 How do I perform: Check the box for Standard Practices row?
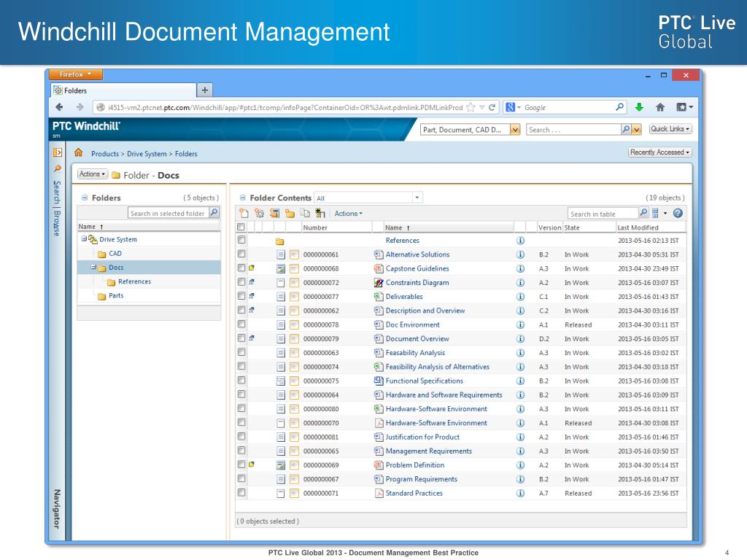(x=241, y=492)
